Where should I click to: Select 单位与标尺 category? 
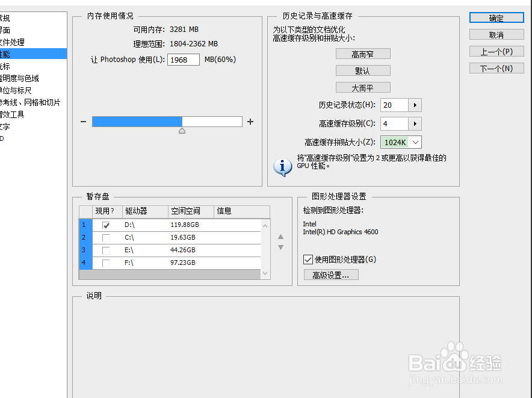[x=33, y=90]
